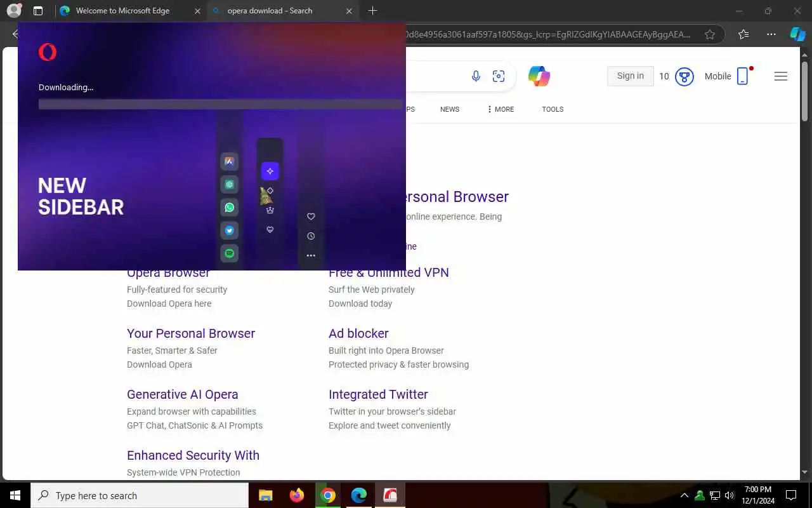The height and width of the screenshot is (508, 812).
Task: Open the Ad blocker link
Action: pos(358,333)
